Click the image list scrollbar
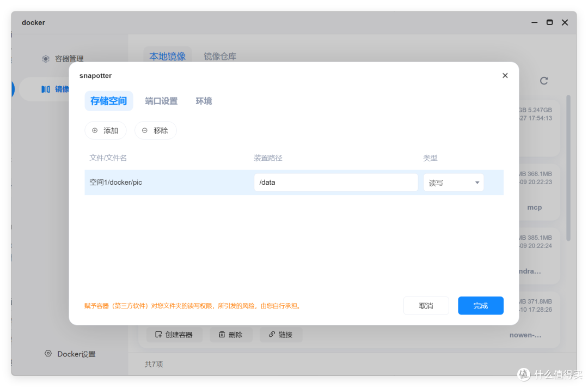 pyautogui.click(x=568, y=168)
